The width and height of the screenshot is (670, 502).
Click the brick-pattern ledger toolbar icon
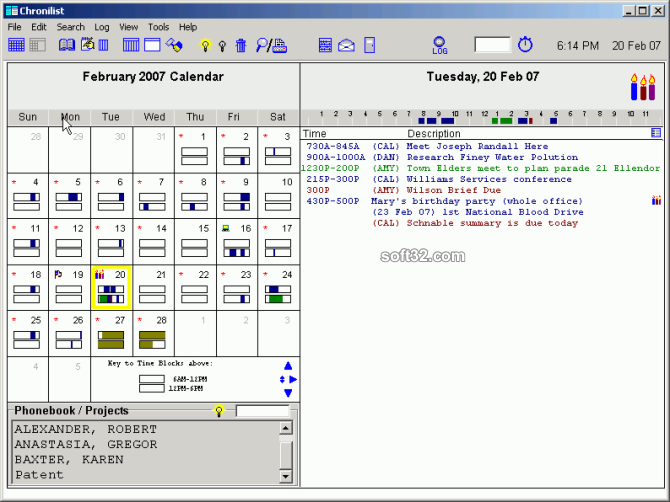pos(325,45)
